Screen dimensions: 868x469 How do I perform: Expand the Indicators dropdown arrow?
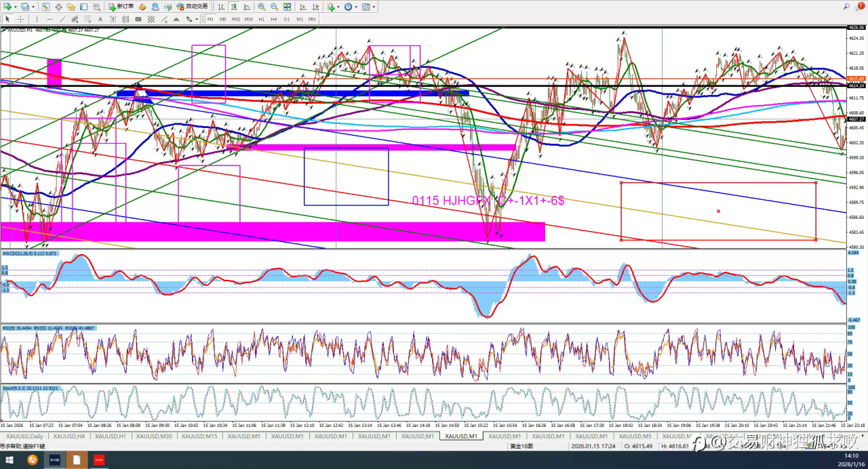[x=338, y=7]
